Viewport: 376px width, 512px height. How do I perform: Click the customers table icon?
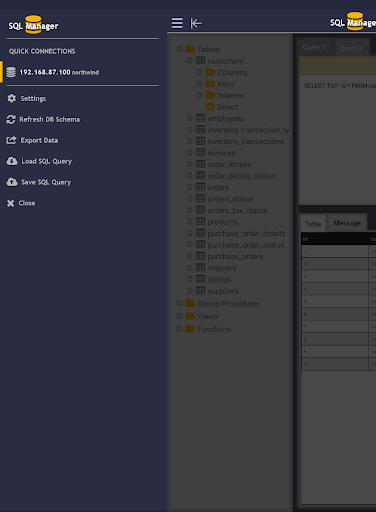(x=200, y=60)
